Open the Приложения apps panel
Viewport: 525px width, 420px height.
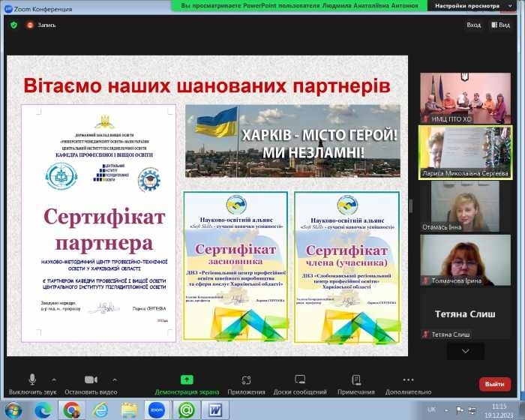246,380
